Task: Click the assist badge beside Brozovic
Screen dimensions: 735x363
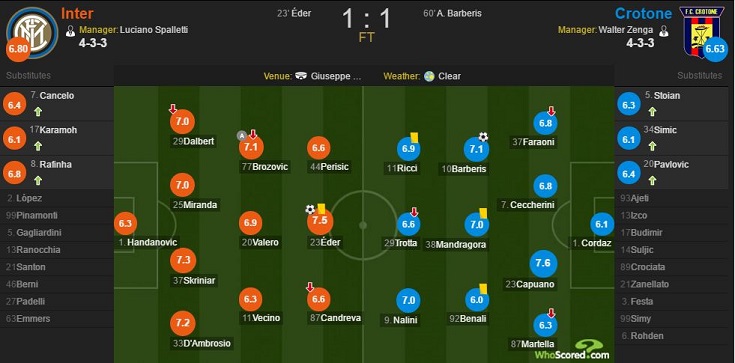Action: [241, 136]
